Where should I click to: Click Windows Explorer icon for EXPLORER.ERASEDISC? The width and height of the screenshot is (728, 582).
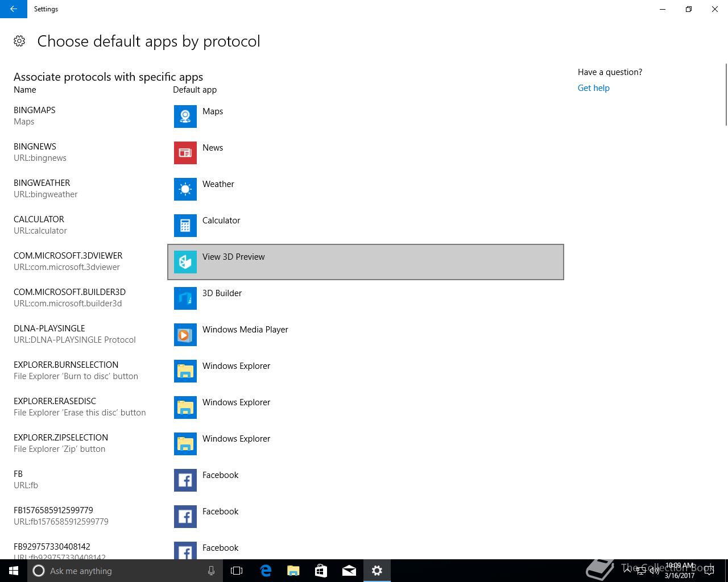click(x=185, y=408)
